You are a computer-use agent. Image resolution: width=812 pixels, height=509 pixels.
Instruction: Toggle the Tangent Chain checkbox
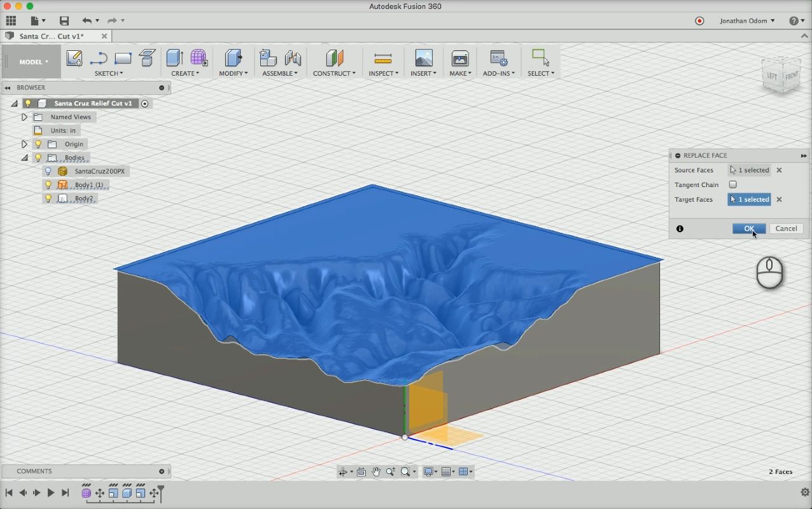click(732, 185)
